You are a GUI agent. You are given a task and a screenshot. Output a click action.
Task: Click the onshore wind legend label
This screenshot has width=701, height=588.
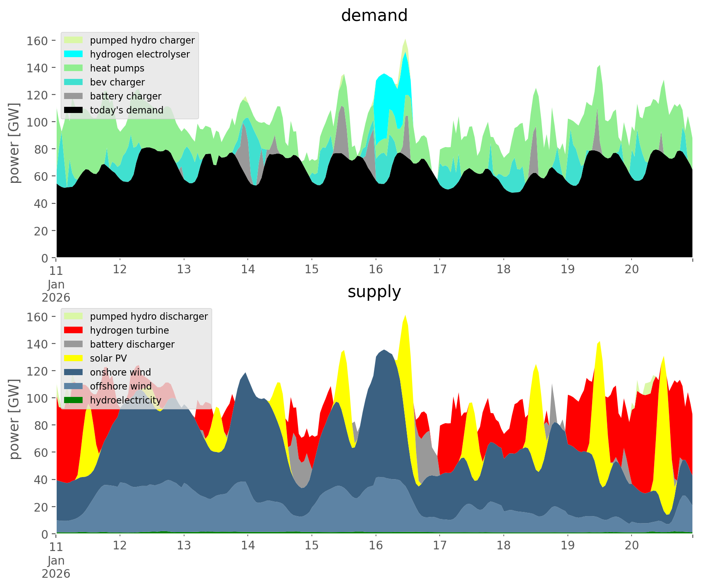coord(120,372)
